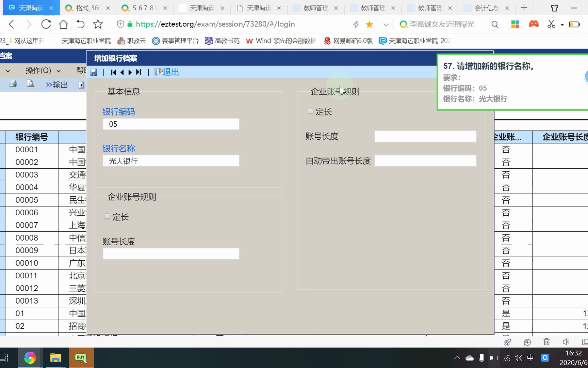Screen dimensions: 588x368
Task: Open File Explorer from taskbar
Action: 55,358
